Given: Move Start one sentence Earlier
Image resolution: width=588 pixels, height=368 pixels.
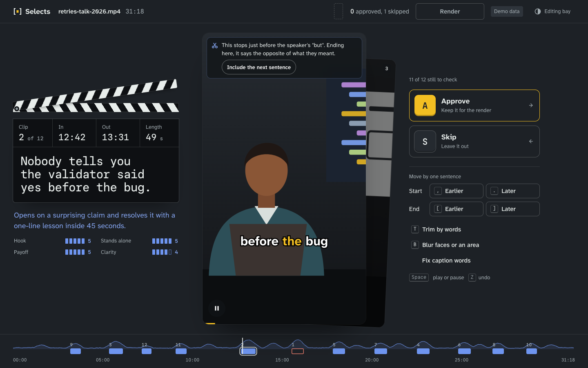Looking at the screenshot, I should pos(457,191).
